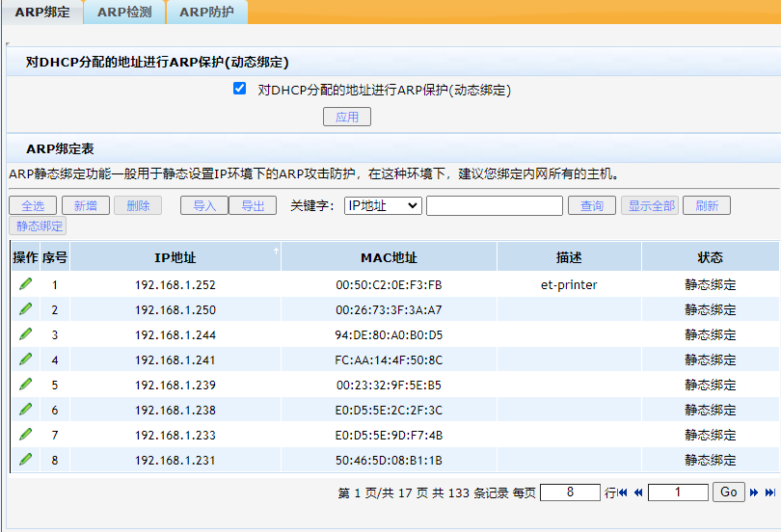The image size is (781, 532).
Task: Click the 显示全部 button
Action: pyautogui.click(x=650, y=205)
